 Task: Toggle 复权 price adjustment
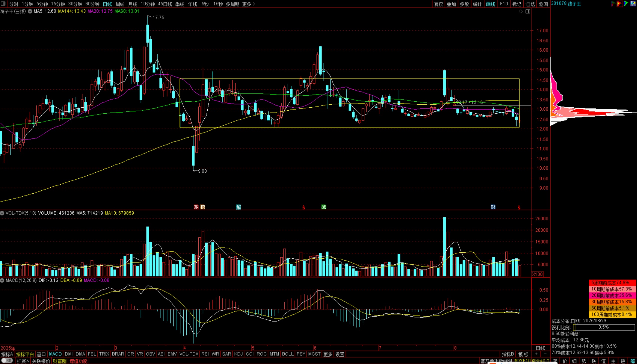[x=439, y=4]
